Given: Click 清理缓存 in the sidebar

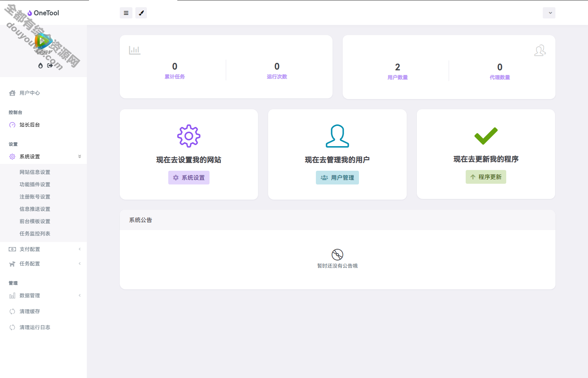Looking at the screenshot, I should tap(30, 311).
